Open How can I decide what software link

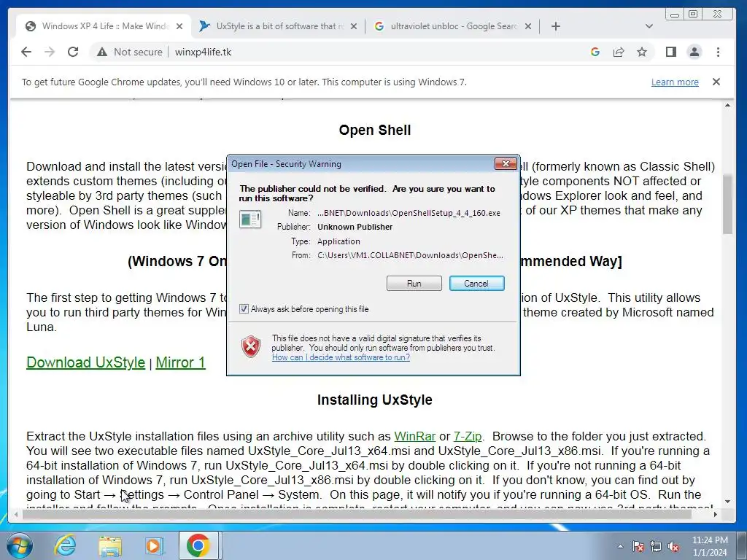(341, 357)
